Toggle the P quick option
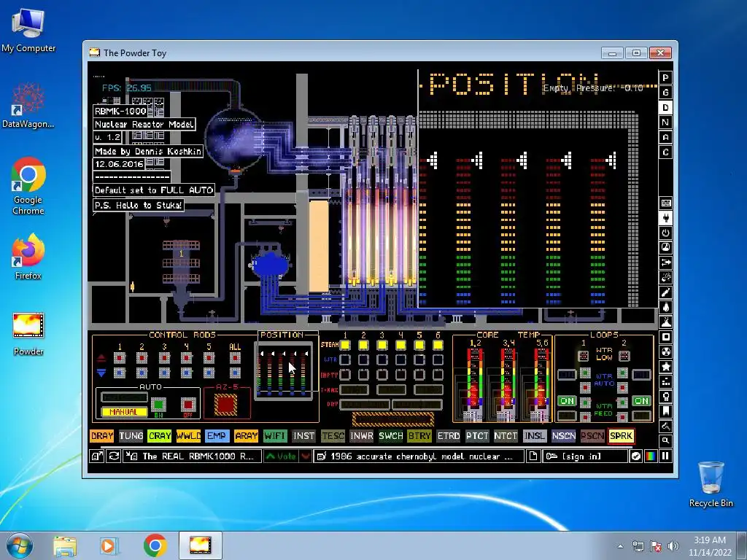The height and width of the screenshot is (560, 747). pos(665,77)
